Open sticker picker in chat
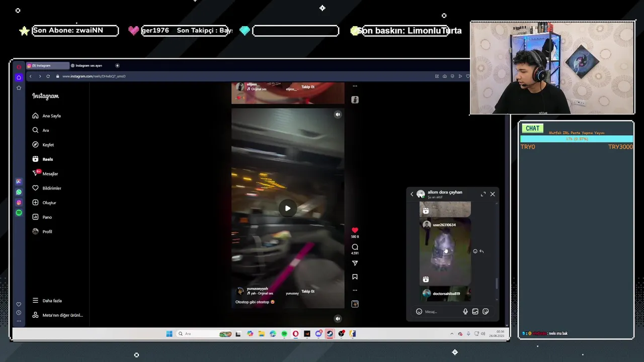This screenshot has height=362, width=644. (x=486, y=312)
